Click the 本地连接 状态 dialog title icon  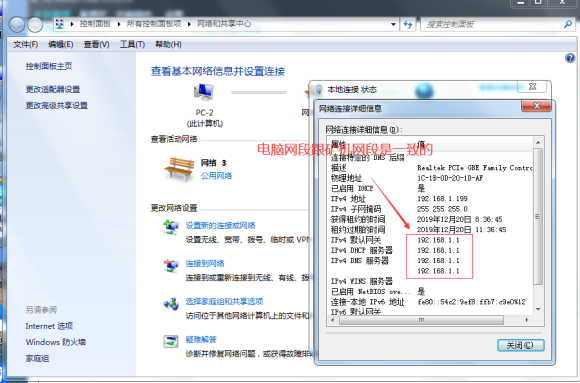318,90
